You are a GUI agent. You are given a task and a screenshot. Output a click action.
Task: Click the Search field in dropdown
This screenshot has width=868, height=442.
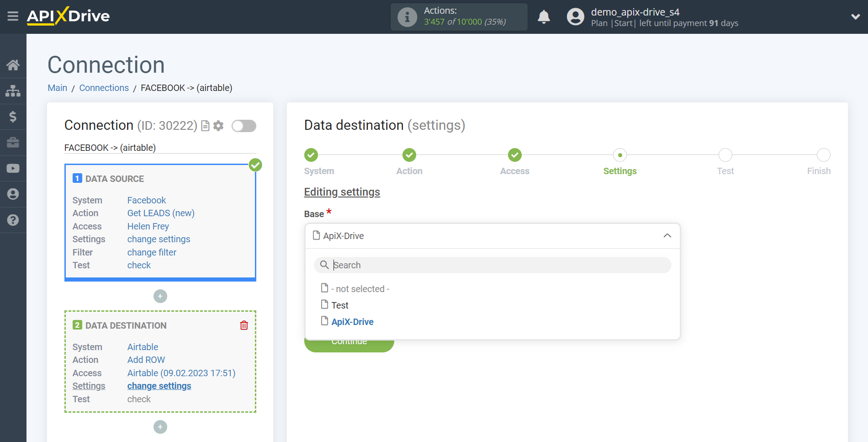[x=492, y=265]
